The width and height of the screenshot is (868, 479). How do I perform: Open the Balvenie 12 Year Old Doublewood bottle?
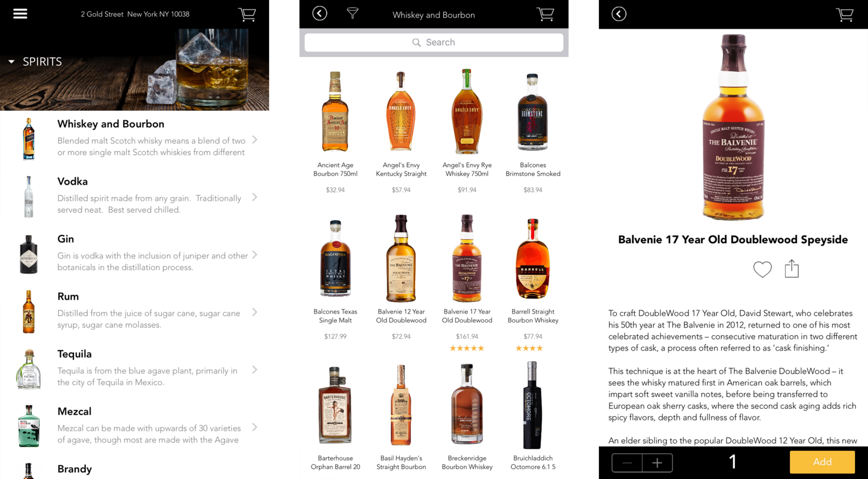(x=401, y=258)
